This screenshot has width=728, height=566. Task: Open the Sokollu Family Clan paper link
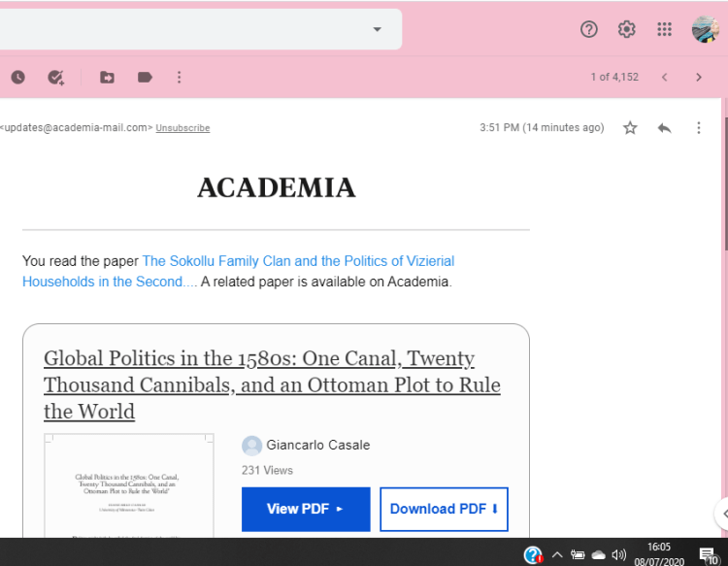(297, 261)
